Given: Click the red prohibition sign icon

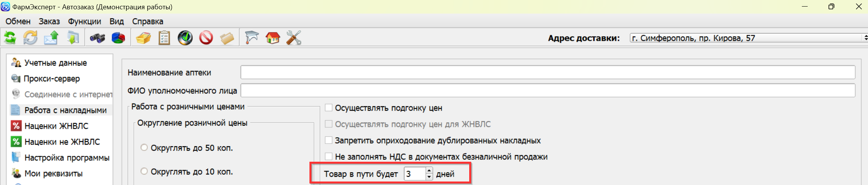Looking at the screenshot, I should click(x=206, y=38).
